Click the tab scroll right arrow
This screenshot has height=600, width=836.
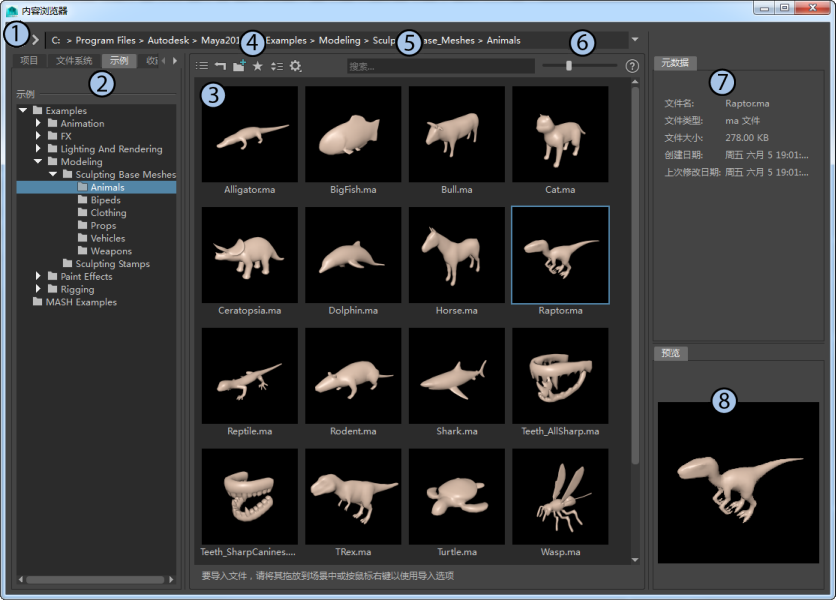point(174,60)
